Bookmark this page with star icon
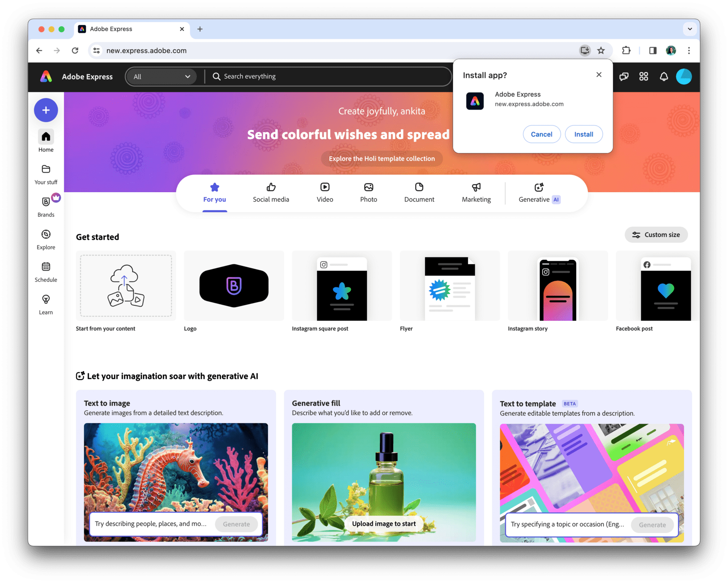 tap(601, 51)
